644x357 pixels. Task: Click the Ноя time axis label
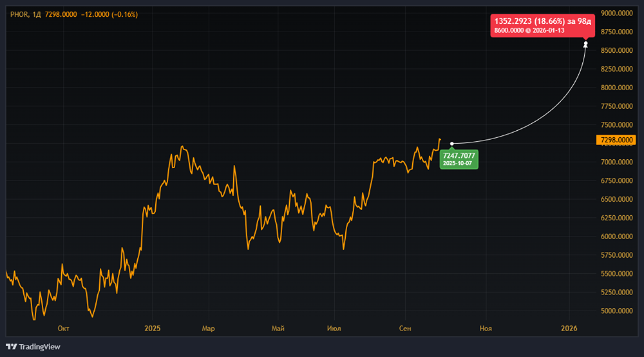tap(486, 328)
